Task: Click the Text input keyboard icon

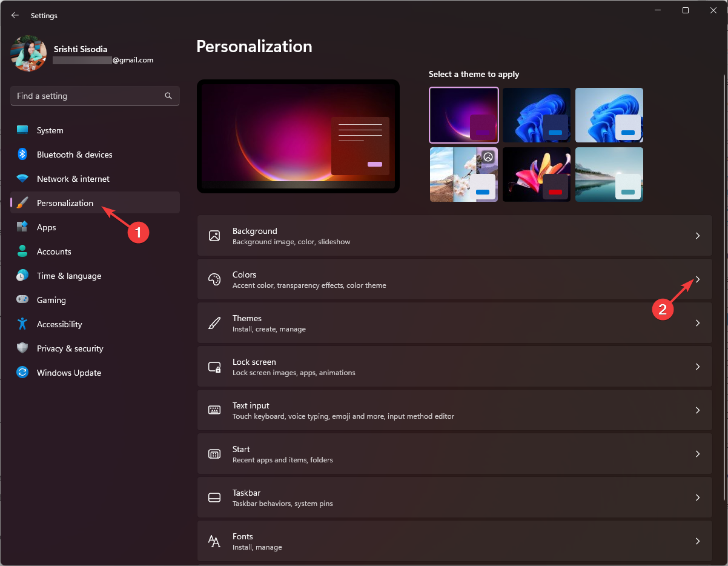Action: 214,410
